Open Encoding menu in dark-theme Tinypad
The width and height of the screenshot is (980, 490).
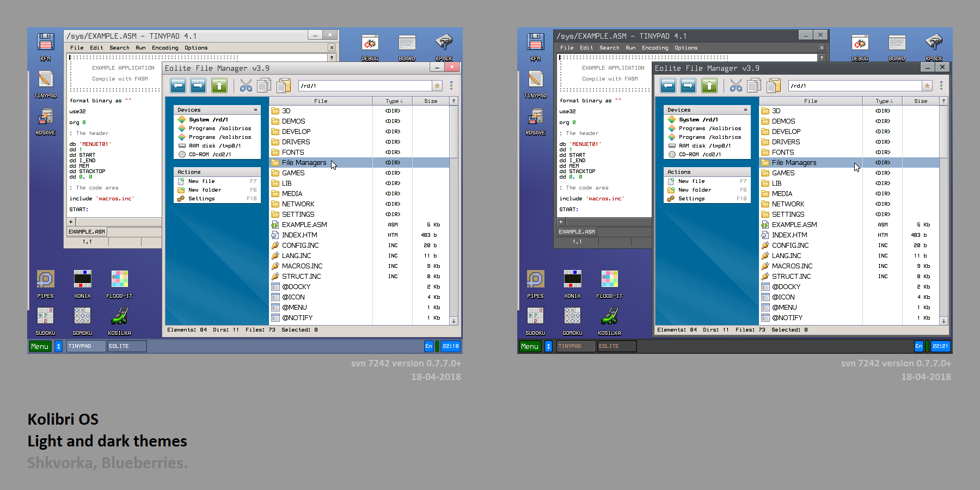[x=655, y=48]
